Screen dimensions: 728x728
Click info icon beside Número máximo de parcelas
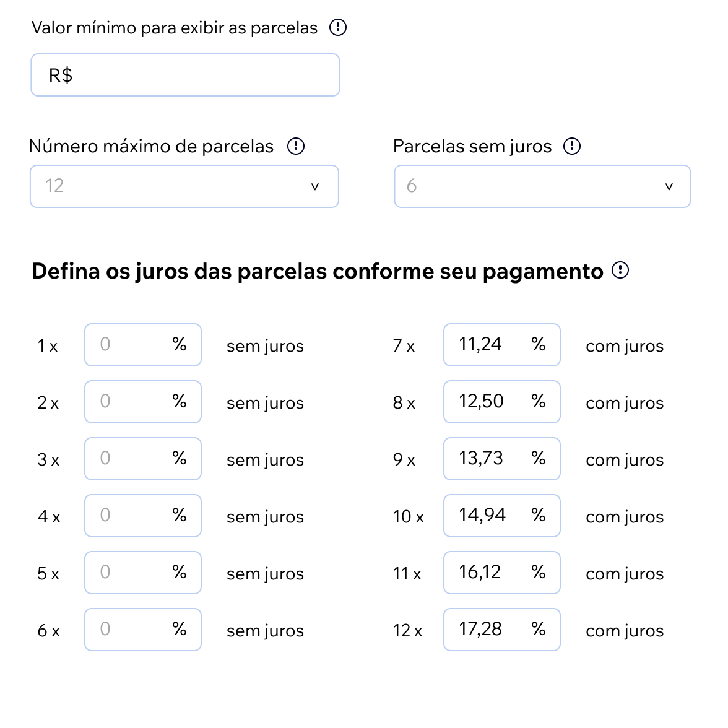tap(296, 146)
